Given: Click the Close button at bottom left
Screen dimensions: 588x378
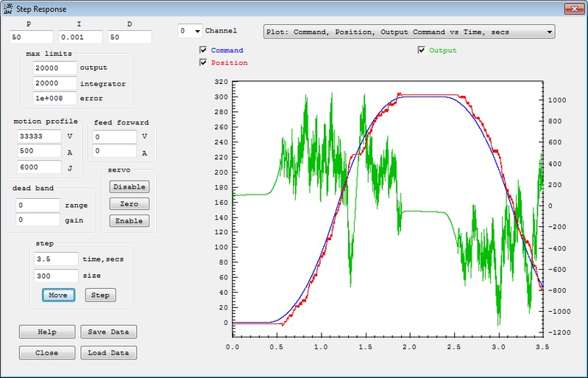Looking at the screenshot, I should 47,352.
